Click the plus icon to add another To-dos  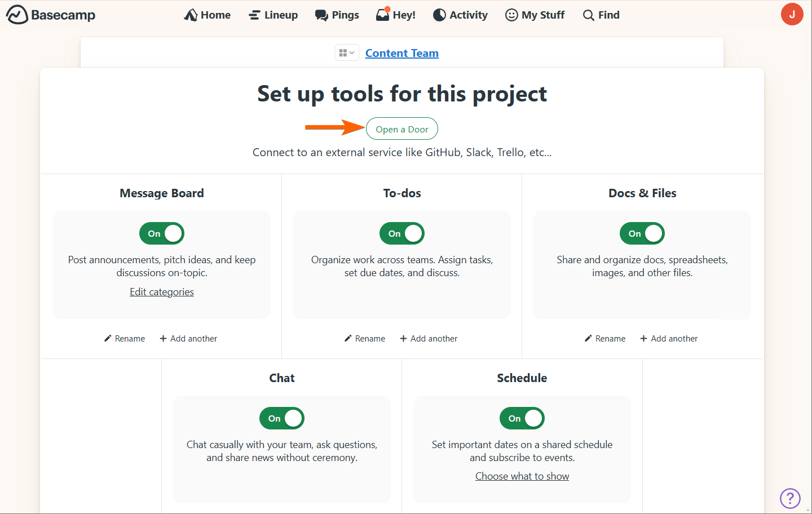403,338
